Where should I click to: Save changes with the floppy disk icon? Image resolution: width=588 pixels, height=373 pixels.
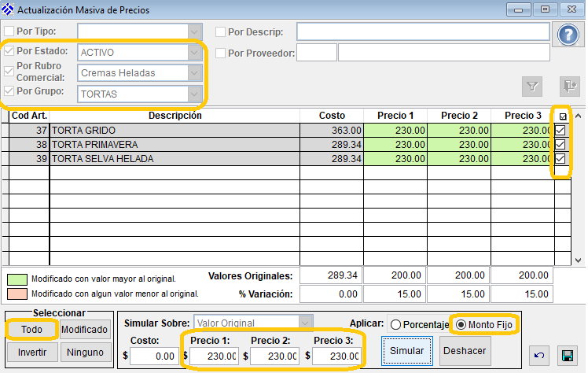click(565, 356)
